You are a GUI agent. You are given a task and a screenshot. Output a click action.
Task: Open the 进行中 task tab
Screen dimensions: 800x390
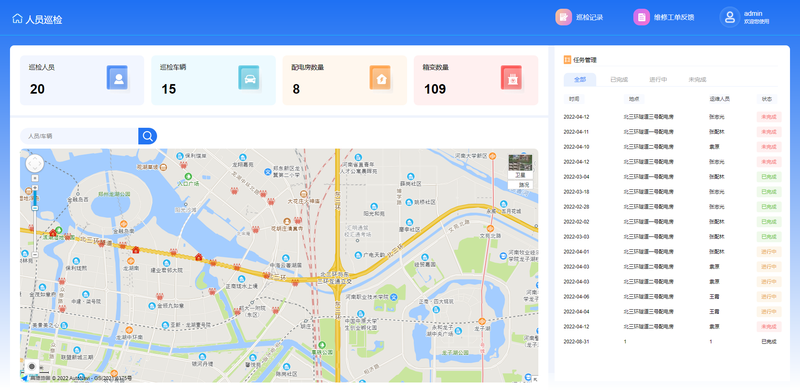658,80
